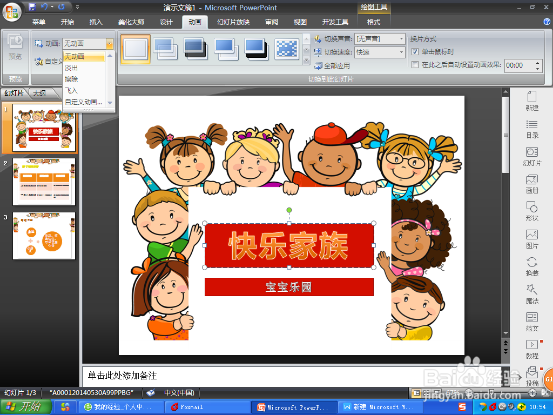Toggle the On Mouse Click (单击鼠标时) checkbox
Screen dimensions: 553x415
[x=415, y=52]
